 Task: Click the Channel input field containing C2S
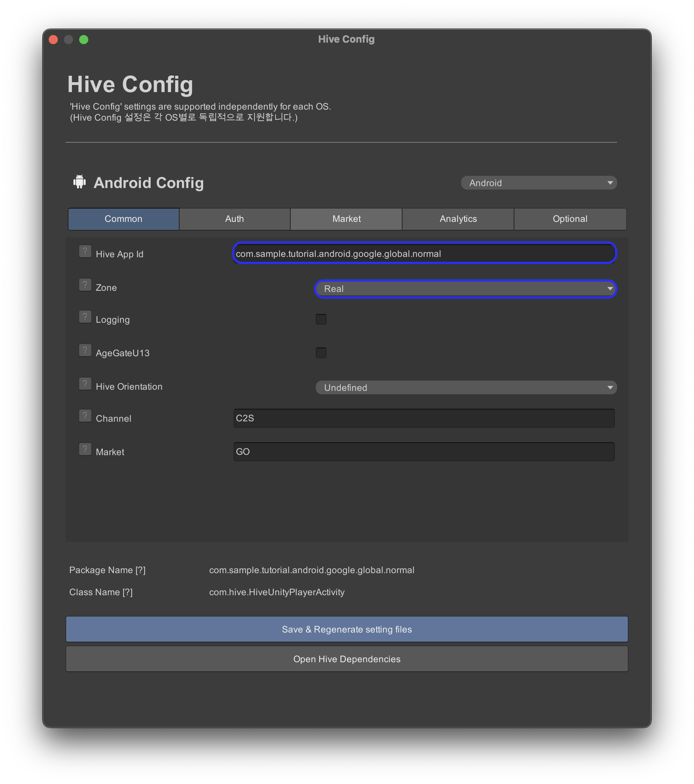click(x=424, y=418)
